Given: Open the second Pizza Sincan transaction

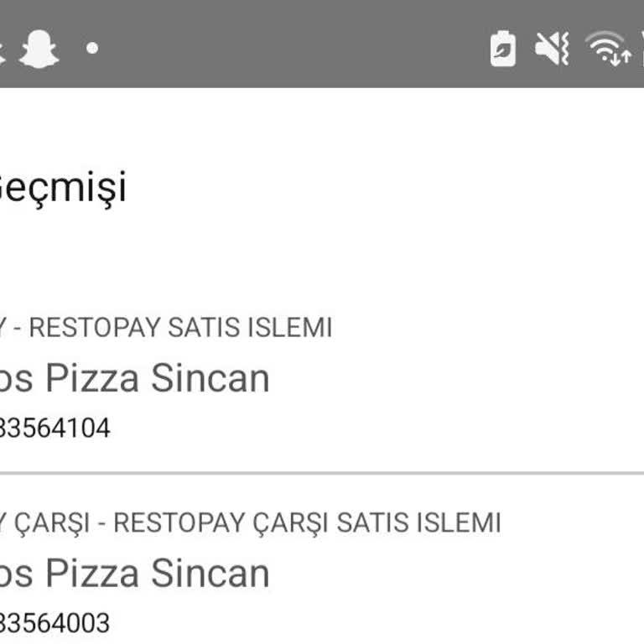Looking at the screenshot, I should (134, 574).
